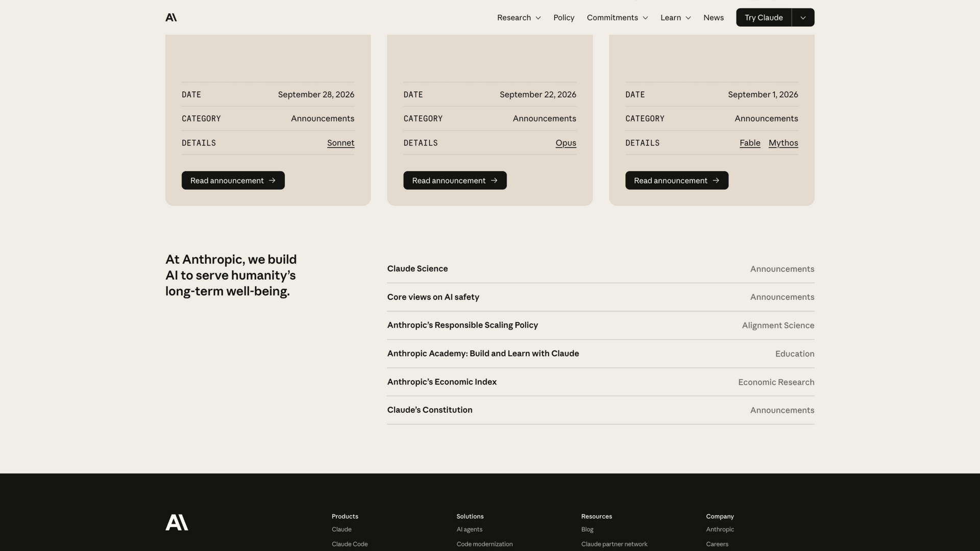
Task: Open Claude partner network footer link
Action: tap(614, 544)
